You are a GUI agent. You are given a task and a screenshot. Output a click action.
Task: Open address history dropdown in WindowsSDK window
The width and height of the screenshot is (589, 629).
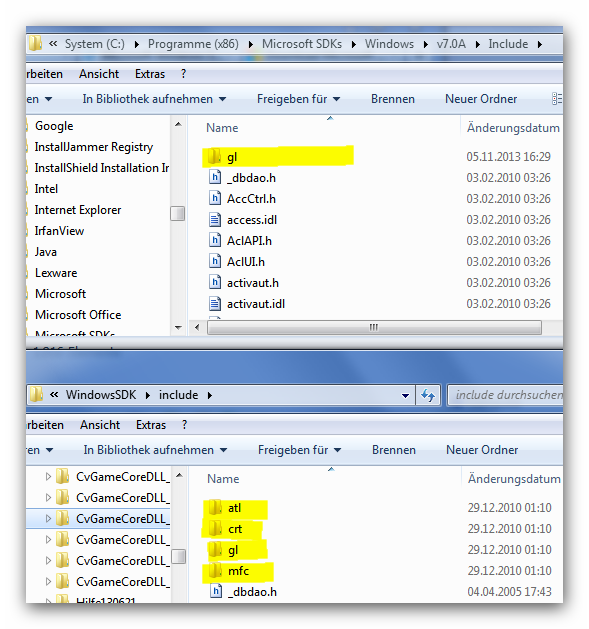click(405, 396)
